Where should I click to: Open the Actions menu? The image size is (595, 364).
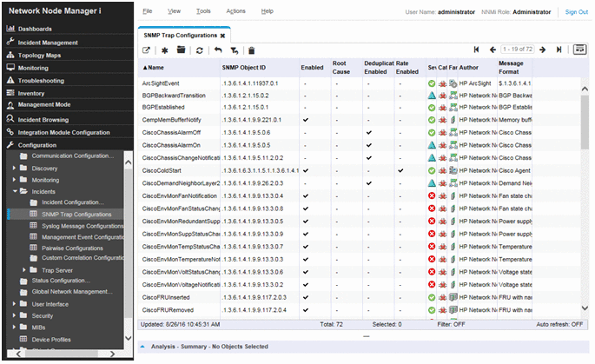coord(235,11)
